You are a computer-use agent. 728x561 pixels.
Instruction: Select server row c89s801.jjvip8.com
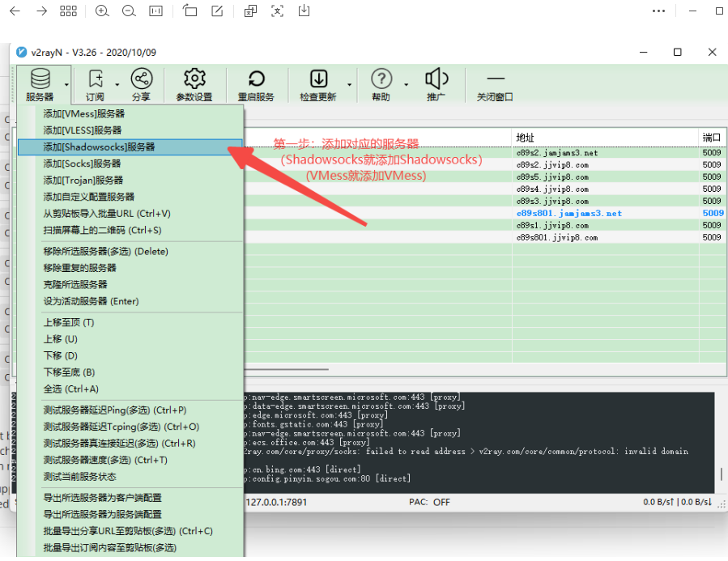(x=486, y=237)
